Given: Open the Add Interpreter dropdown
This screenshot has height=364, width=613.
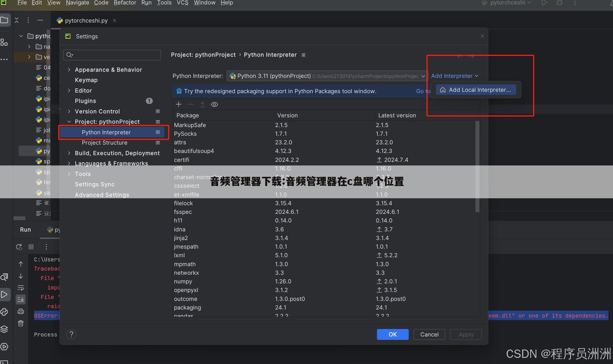Looking at the screenshot, I should (455, 76).
